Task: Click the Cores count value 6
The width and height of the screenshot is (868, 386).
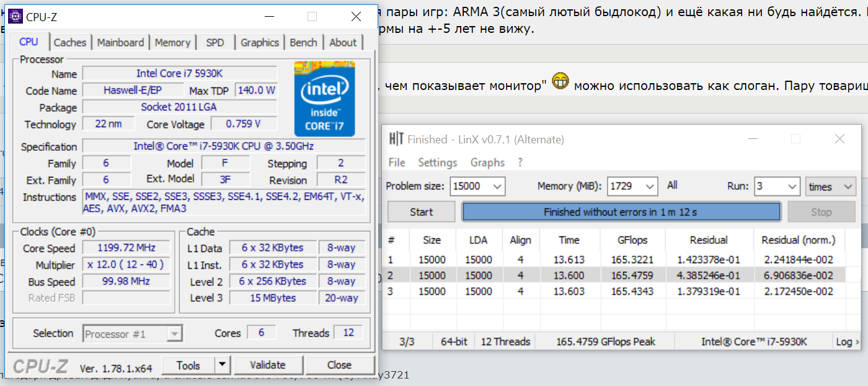Action: click(262, 333)
